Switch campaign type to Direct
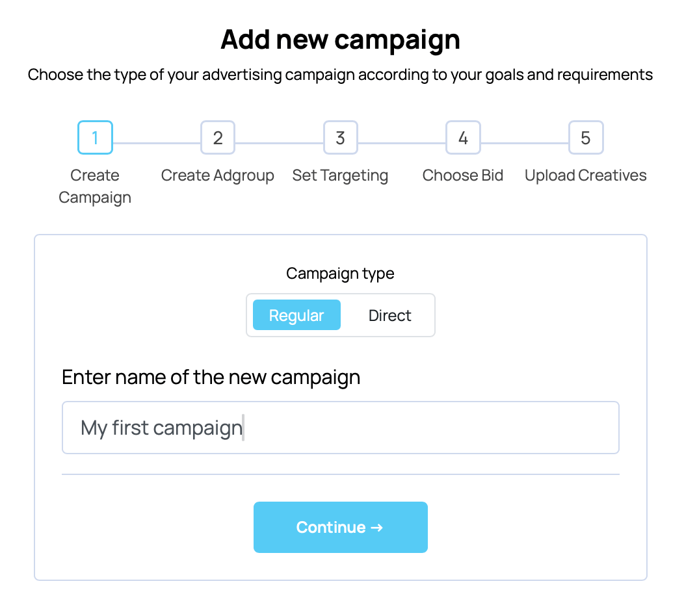Viewport: 684px width, 616px height. point(389,315)
